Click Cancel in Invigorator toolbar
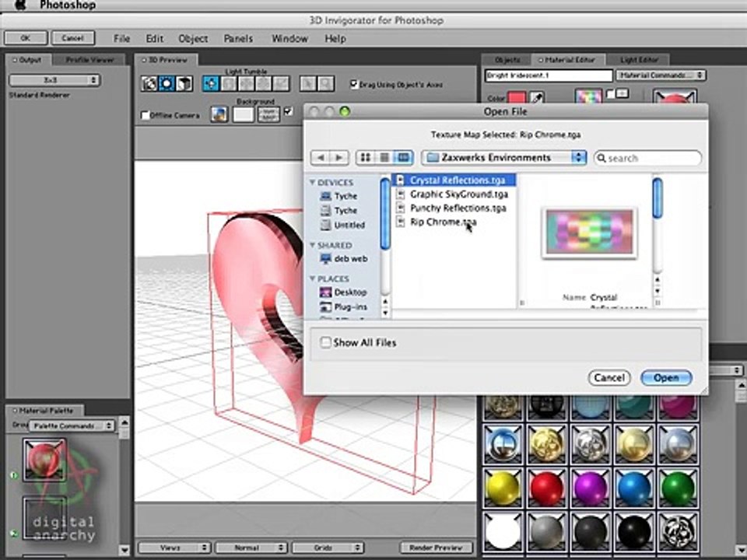The width and height of the screenshot is (747, 560). (x=72, y=38)
